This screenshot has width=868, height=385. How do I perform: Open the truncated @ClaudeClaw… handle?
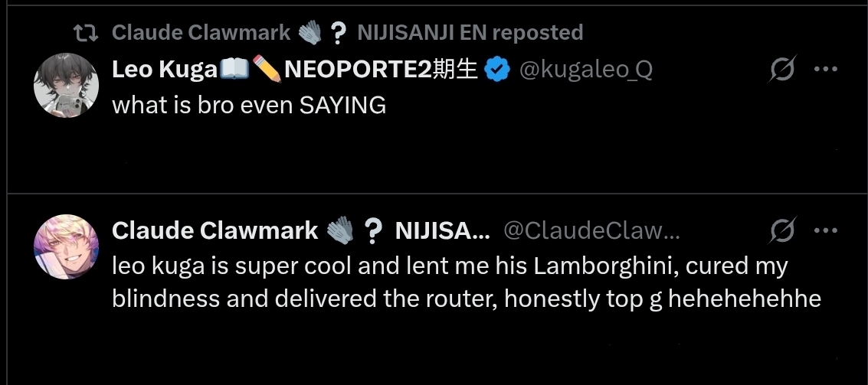pyautogui.click(x=591, y=230)
